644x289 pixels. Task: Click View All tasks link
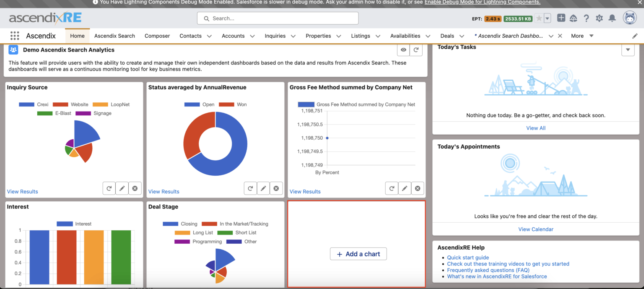[x=536, y=128]
